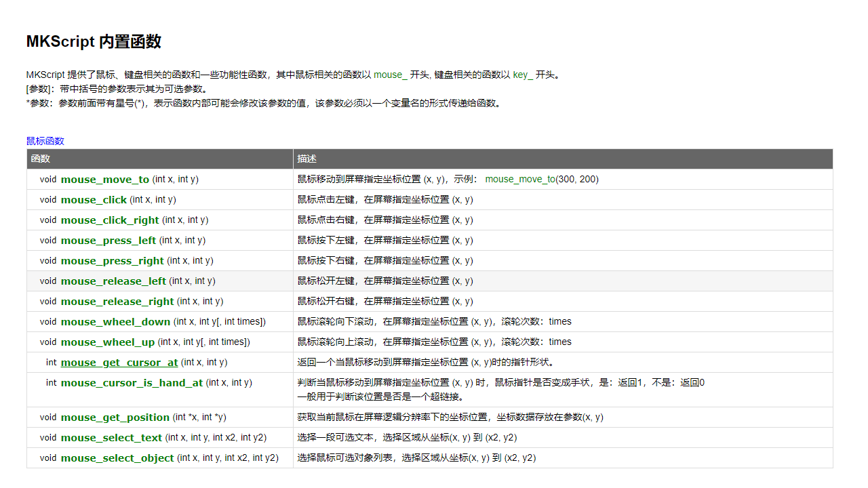Click the mouse_move_to function name
Viewport: 868px width, 488px height.
104,179
